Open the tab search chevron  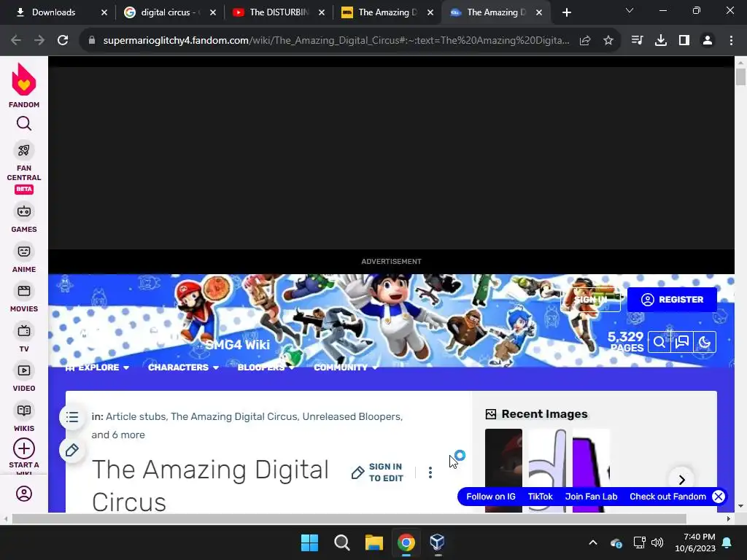pyautogui.click(x=630, y=10)
